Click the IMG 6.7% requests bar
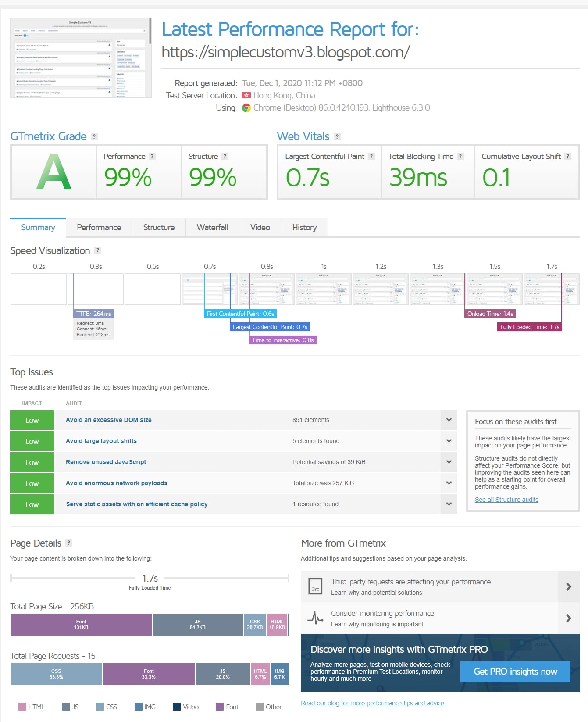 tap(280, 674)
